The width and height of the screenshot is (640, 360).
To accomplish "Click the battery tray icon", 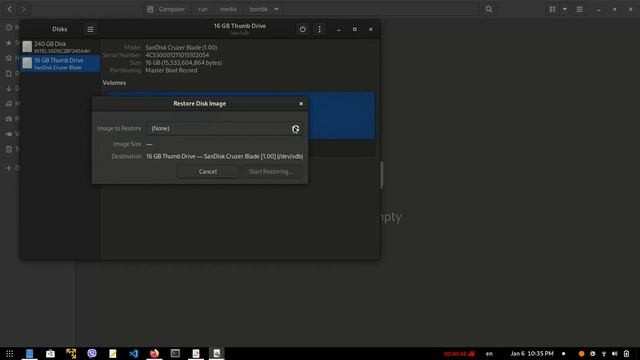I will [627, 353].
